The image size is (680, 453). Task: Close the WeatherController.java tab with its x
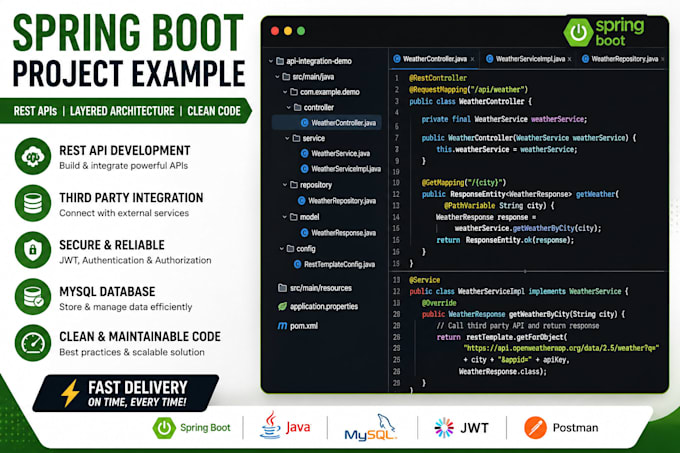pos(473,59)
